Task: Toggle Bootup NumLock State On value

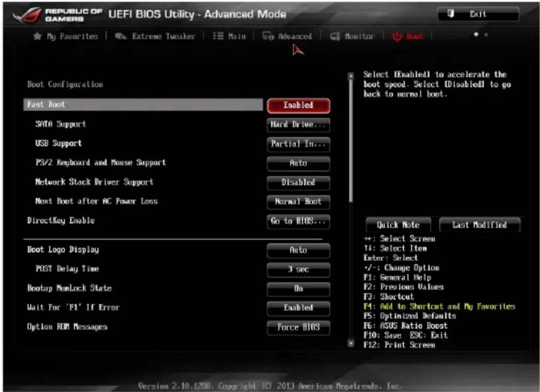Action: pos(298,289)
